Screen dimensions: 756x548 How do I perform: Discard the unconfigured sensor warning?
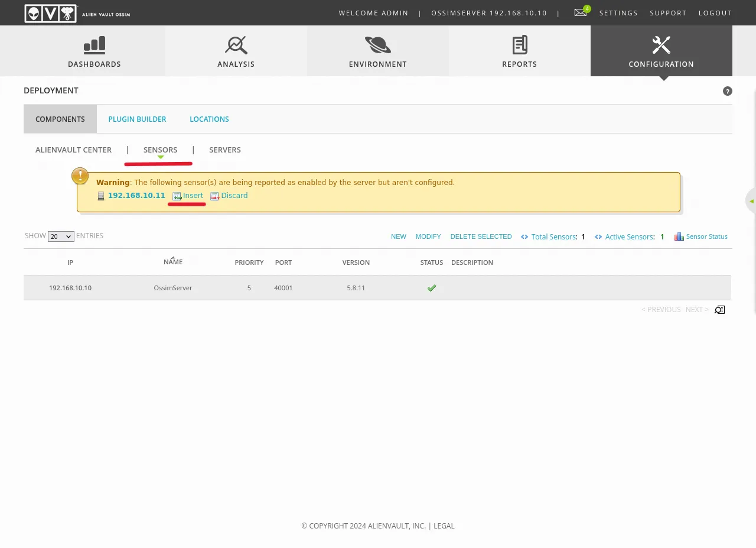coord(234,196)
